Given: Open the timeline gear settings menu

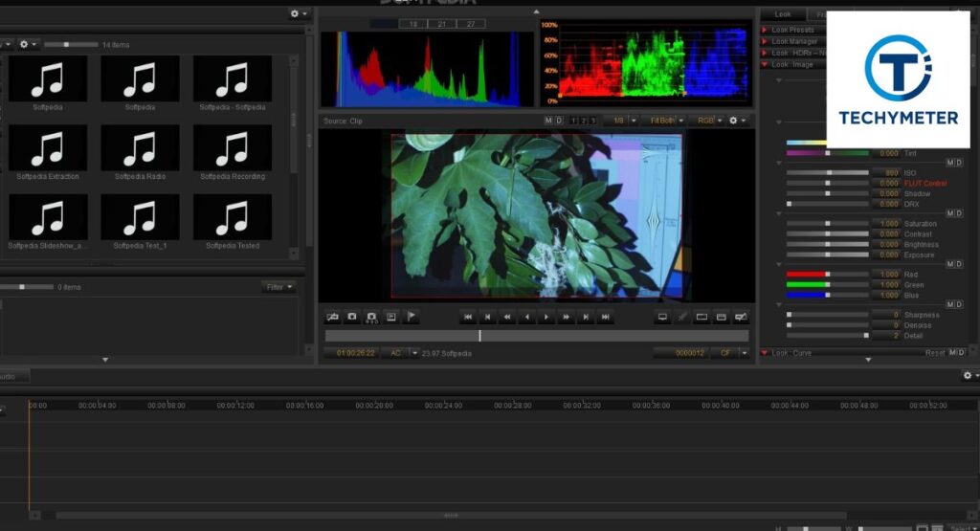Looking at the screenshot, I should click(970, 375).
